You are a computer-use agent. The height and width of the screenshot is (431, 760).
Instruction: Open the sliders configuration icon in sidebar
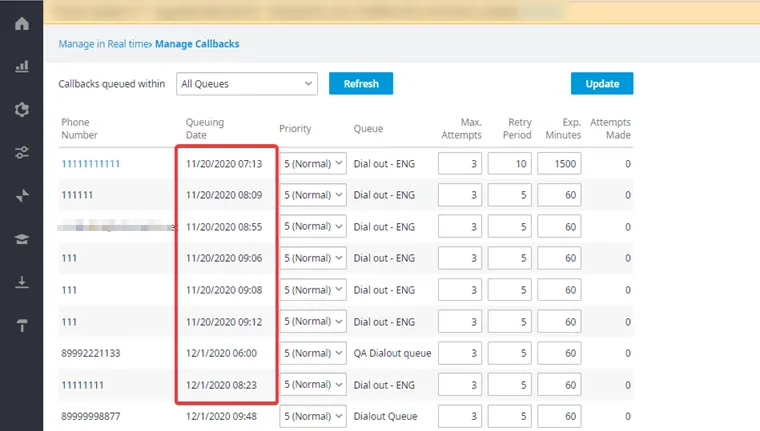(22, 153)
